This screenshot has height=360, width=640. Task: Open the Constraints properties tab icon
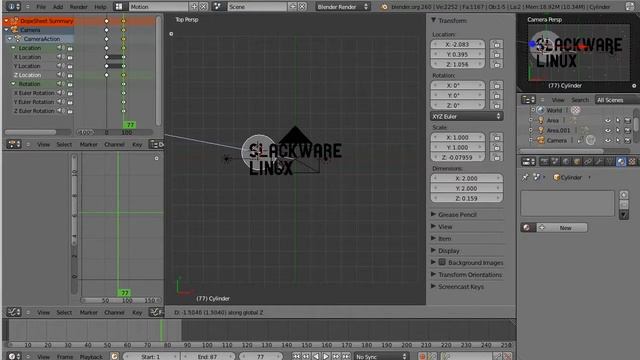[588, 162]
